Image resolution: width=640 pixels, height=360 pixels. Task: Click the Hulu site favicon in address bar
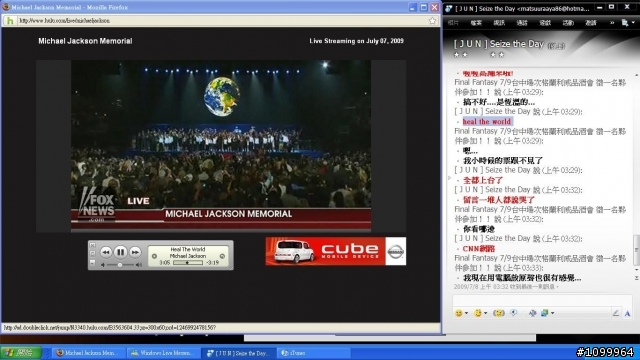click(10, 20)
